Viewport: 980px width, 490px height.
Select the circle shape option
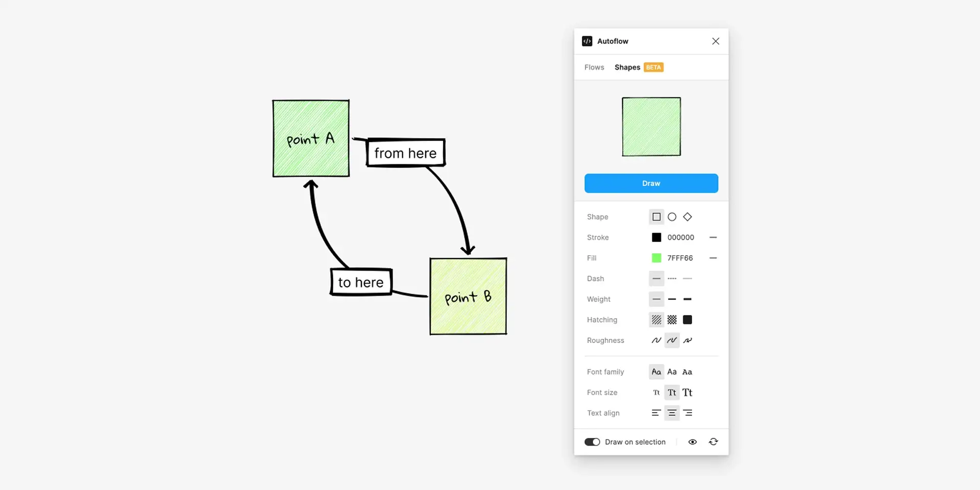pos(672,217)
